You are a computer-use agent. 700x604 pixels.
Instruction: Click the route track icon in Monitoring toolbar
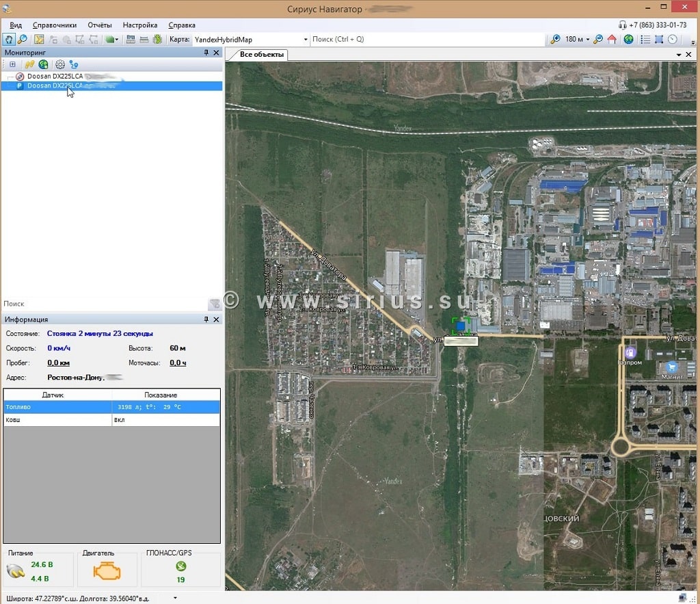[74, 64]
